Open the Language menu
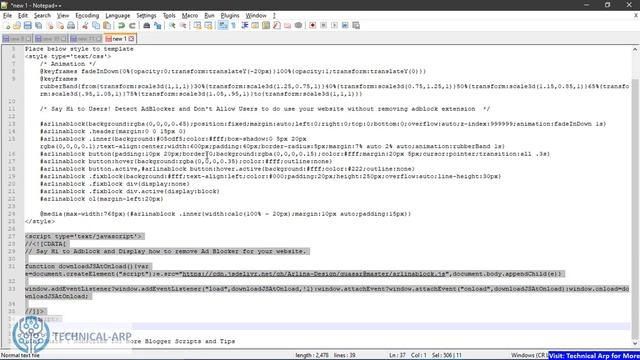This screenshot has height=360, width=640. 118,16
